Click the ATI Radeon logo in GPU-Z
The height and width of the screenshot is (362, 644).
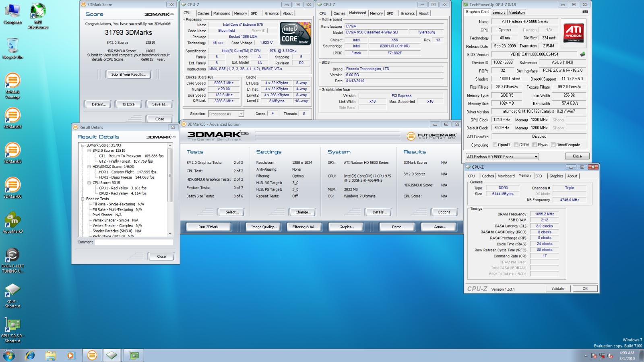pos(574,32)
